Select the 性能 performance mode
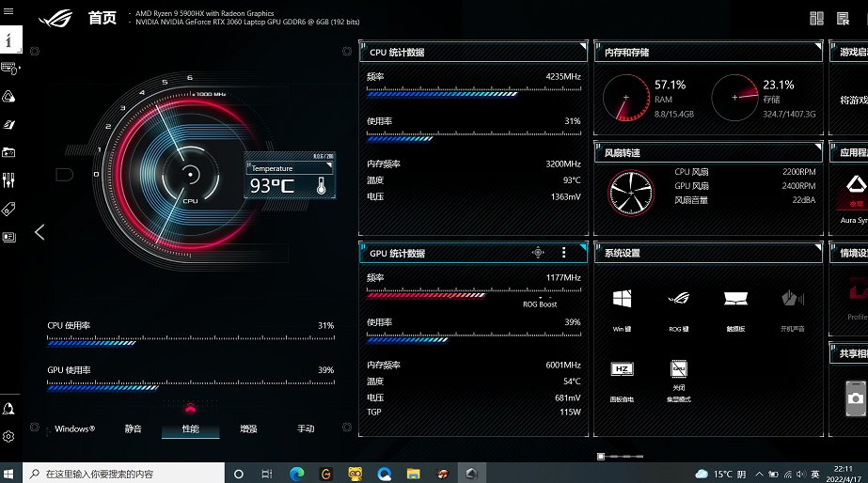 (x=190, y=428)
